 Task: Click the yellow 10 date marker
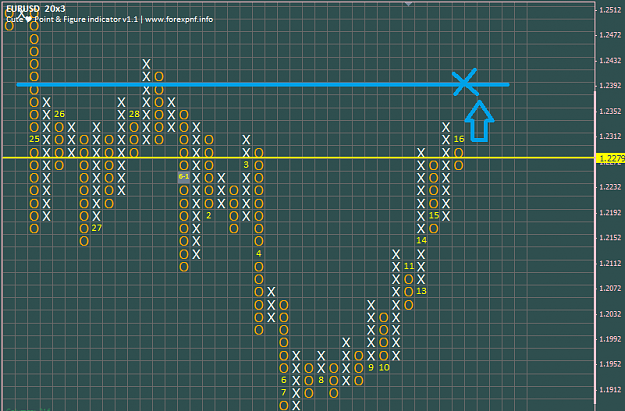tap(384, 367)
